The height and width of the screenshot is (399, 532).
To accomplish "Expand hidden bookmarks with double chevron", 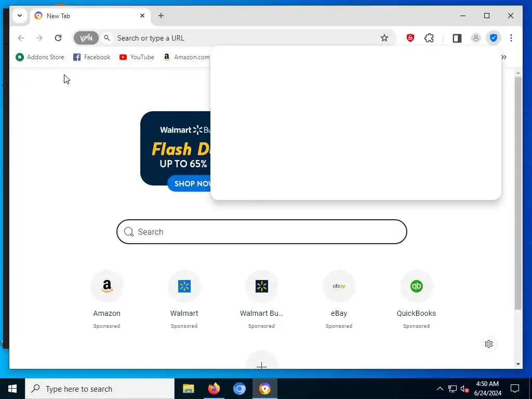I will [x=504, y=57].
